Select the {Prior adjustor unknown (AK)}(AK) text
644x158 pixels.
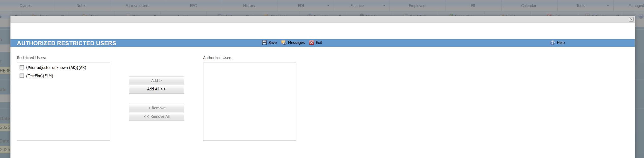(x=56, y=68)
